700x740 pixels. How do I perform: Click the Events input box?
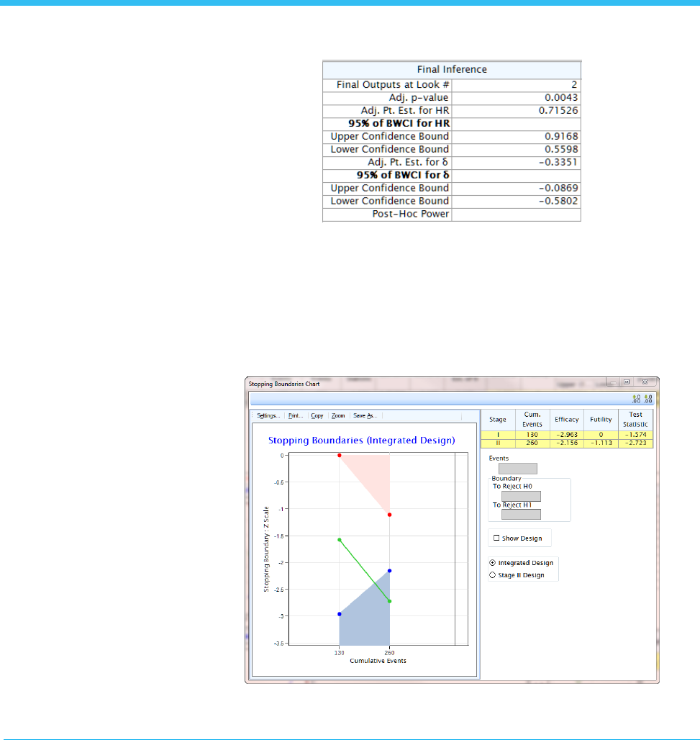(518, 468)
